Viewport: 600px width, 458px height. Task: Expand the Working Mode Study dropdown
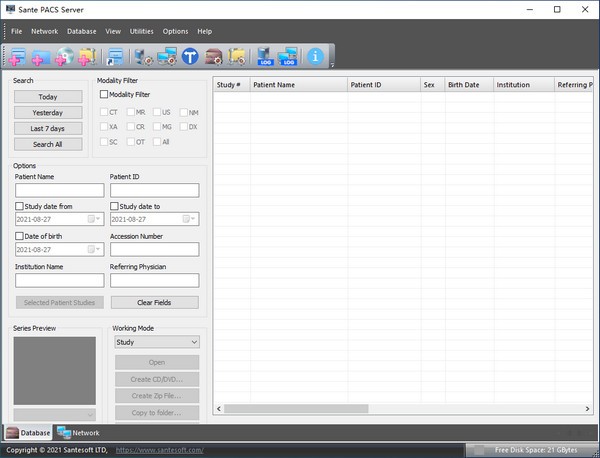[x=156, y=342]
